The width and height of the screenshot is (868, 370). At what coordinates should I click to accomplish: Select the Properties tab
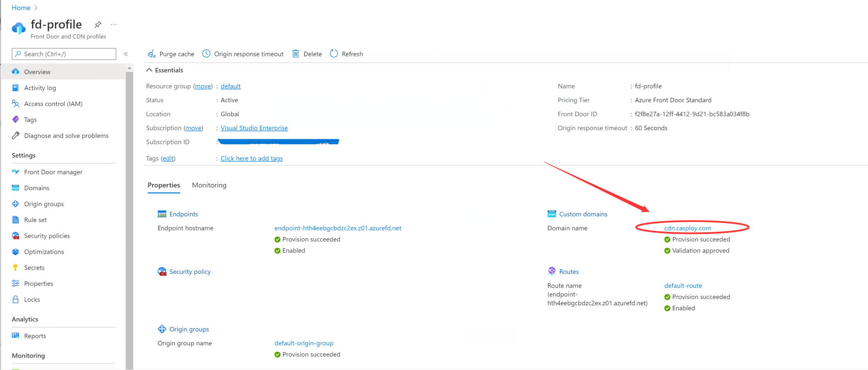pos(164,185)
